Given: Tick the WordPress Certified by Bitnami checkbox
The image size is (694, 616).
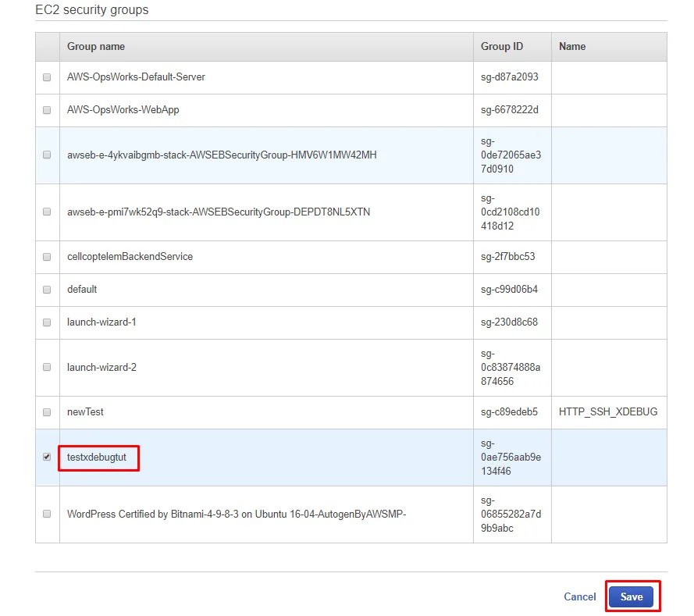Looking at the screenshot, I should [47, 514].
